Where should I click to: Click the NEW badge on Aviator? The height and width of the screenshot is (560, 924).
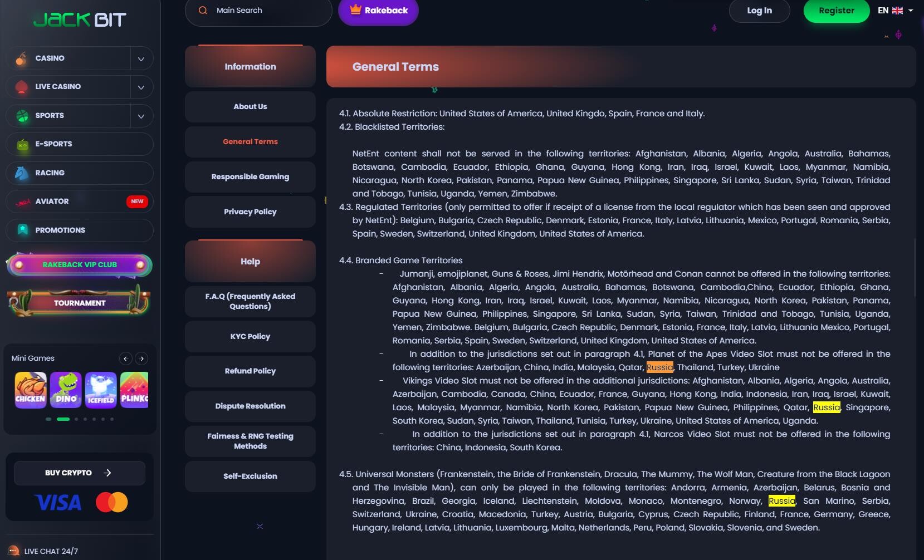click(137, 202)
